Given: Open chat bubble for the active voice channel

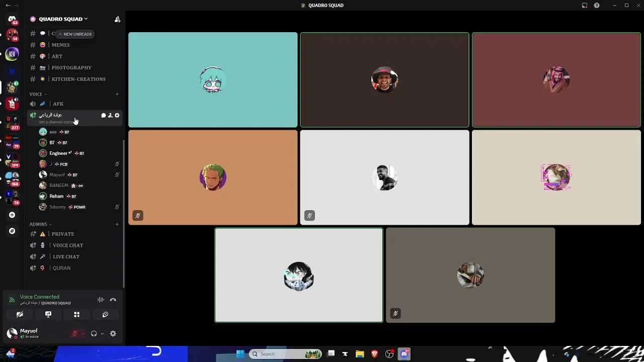Looking at the screenshot, I should pos(103,116).
